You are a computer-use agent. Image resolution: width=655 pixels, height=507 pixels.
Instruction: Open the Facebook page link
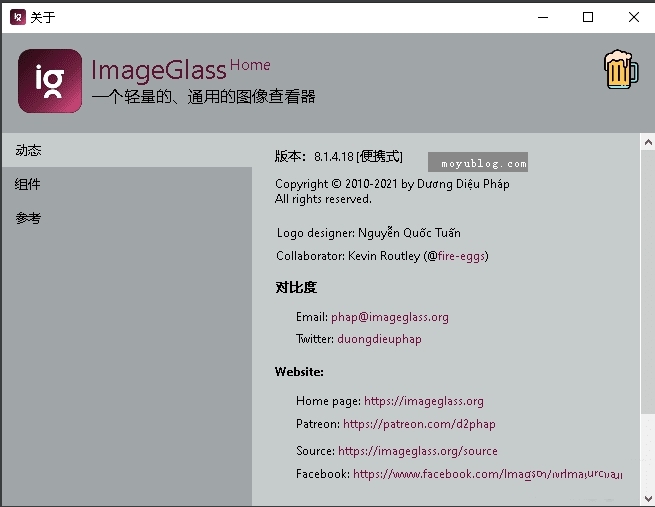[x=487, y=474]
